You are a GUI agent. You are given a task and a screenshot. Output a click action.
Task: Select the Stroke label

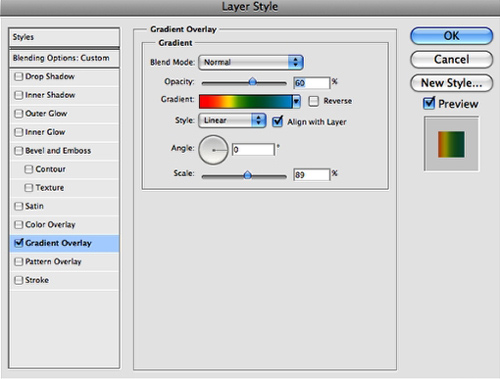coord(37,280)
